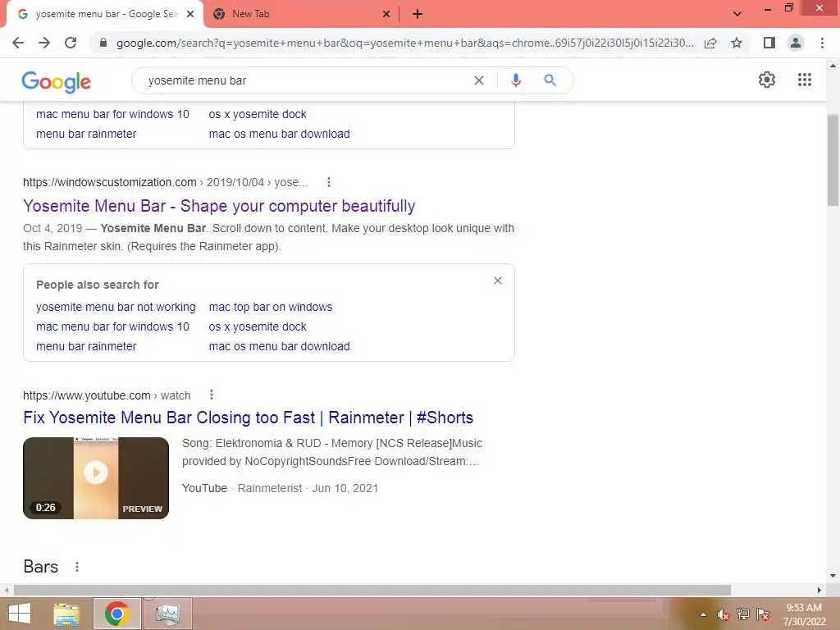Image resolution: width=840 pixels, height=630 pixels.
Task: Open Action Center flag icon
Action: coord(763,614)
